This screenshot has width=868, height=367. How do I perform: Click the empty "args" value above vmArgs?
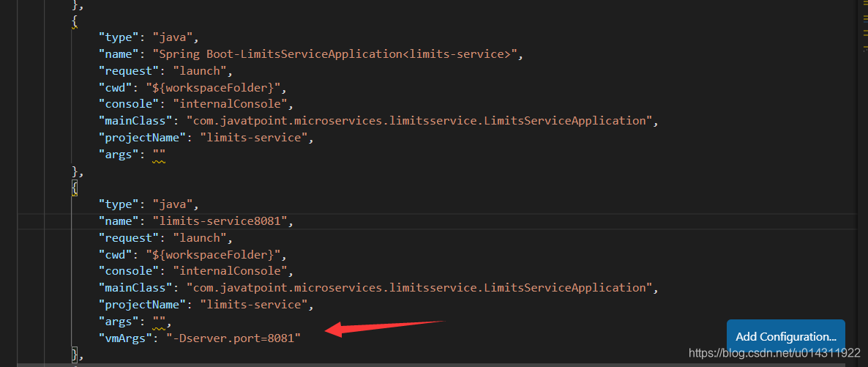point(160,321)
